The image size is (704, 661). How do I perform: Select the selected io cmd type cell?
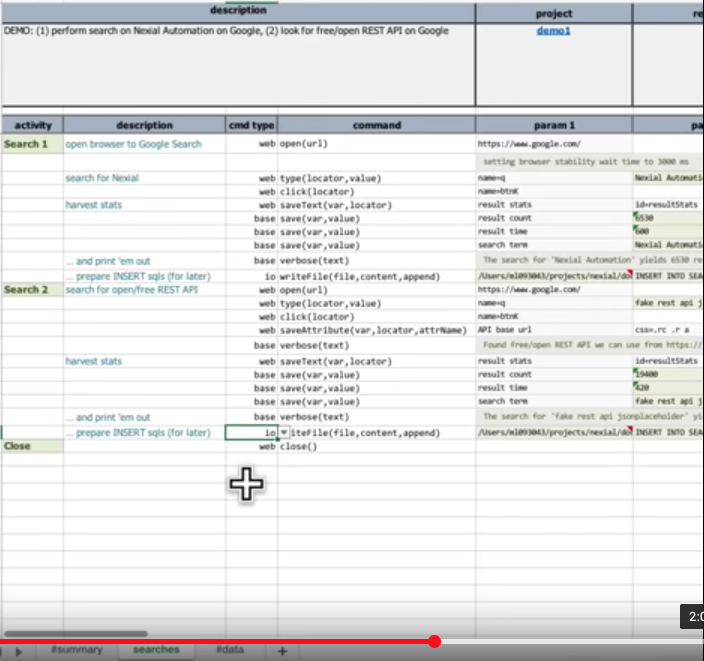(x=251, y=432)
